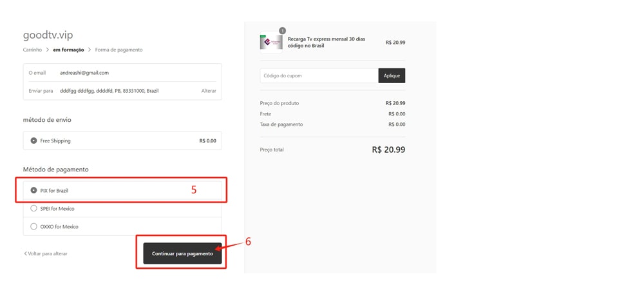Focus the Código do cupom field
The width and height of the screenshot is (644, 294).
pos(319,75)
